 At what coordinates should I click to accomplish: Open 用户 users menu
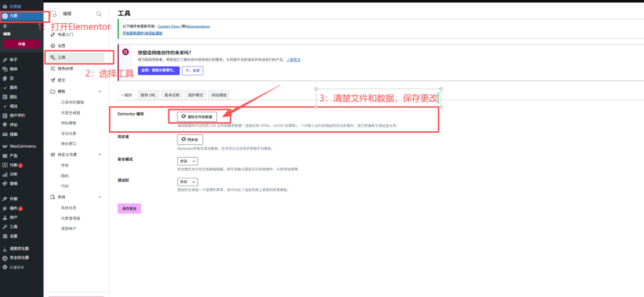coord(14,217)
